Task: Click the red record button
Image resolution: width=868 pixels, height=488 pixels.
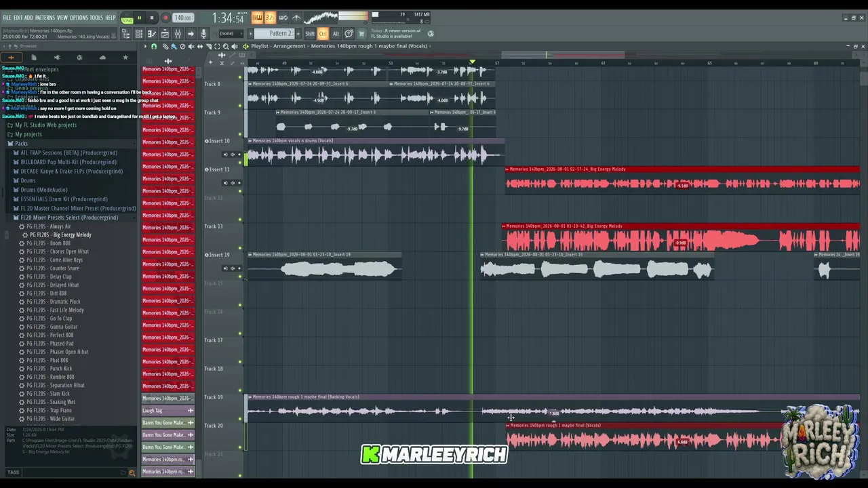Action: pos(165,18)
